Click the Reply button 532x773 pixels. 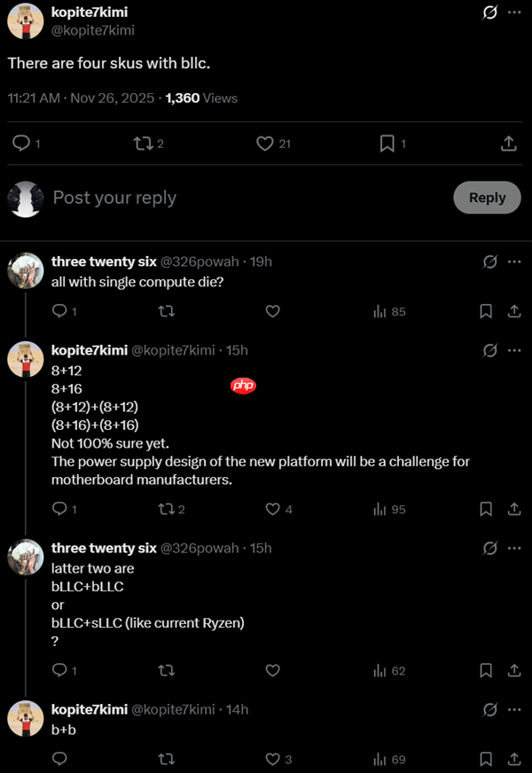pos(487,198)
